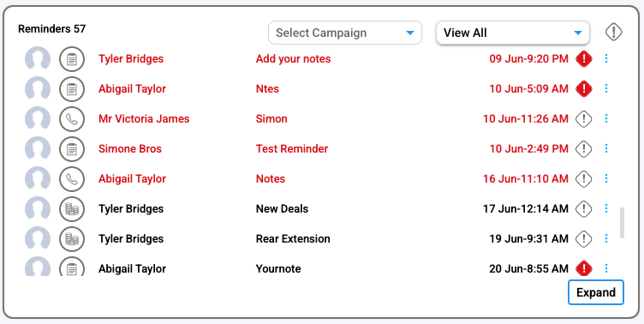The width and height of the screenshot is (644, 324).
Task: Toggle red priority flag on 09 Jun-9:20 PM reminder
Action: click(584, 59)
